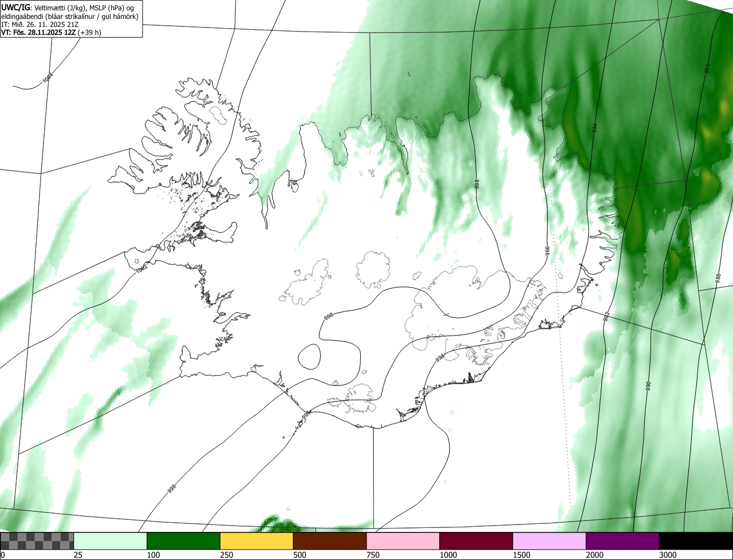This screenshot has height=560, width=733.
Task: Click the light green 25–100 legend swatch
Action: point(111,541)
